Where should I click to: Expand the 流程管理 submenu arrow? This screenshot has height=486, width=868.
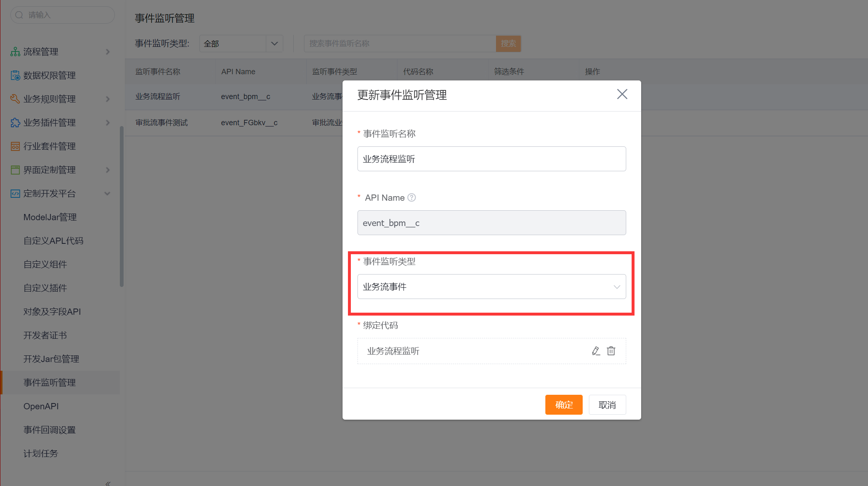(x=108, y=52)
